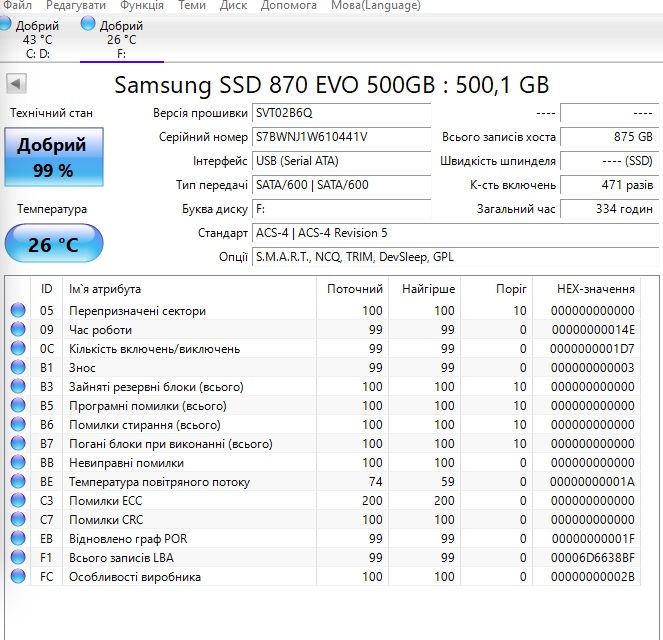Screen dimensions: 663x640
Task: Click status icon of attribute 09 Час роботи
Action: 18,329
